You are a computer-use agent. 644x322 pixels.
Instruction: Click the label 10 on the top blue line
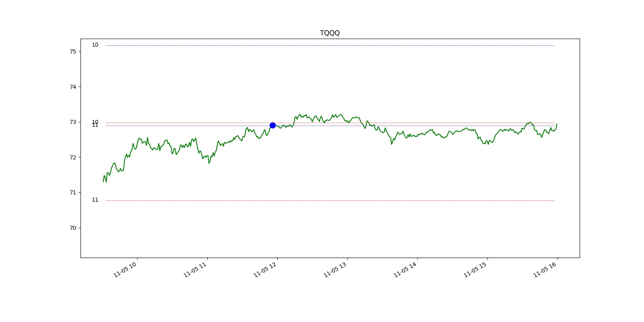(x=95, y=45)
